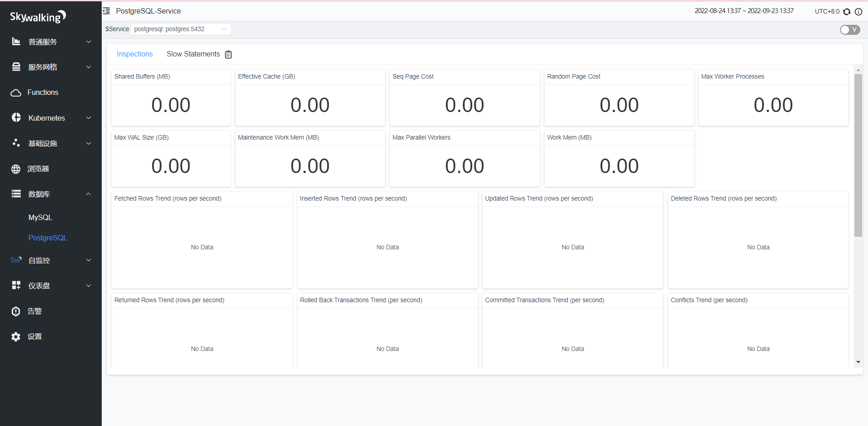
Task: Click the Max Worker Processes card title
Action: coord(732,76)
